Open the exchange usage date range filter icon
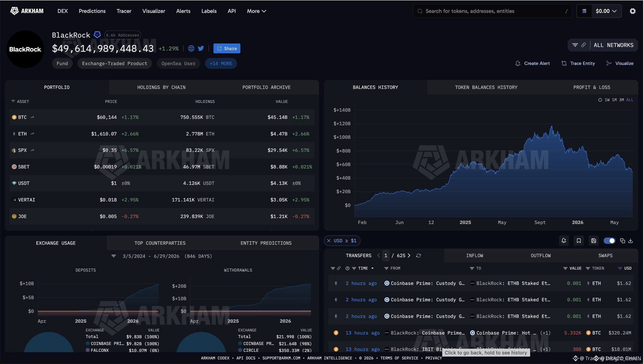643x364 pixels. 114,256
